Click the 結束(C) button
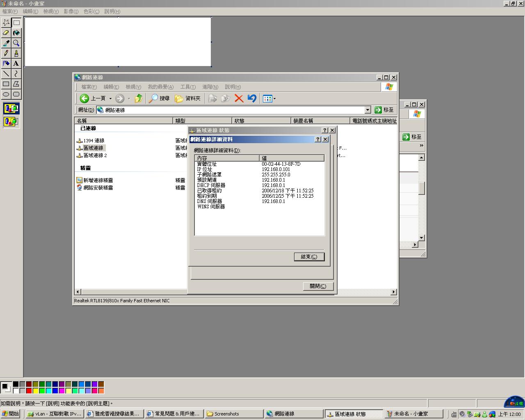The image size is (525, 420). [309, 257]
